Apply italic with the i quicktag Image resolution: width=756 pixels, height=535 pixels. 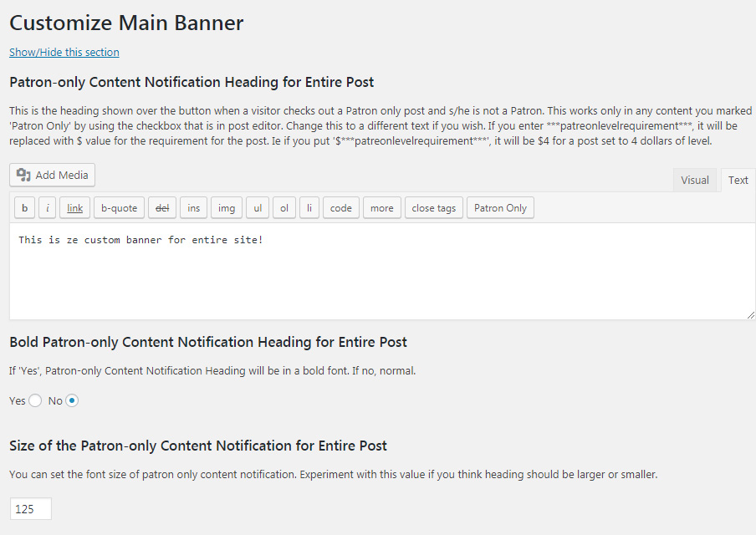(x=47, y=208)
